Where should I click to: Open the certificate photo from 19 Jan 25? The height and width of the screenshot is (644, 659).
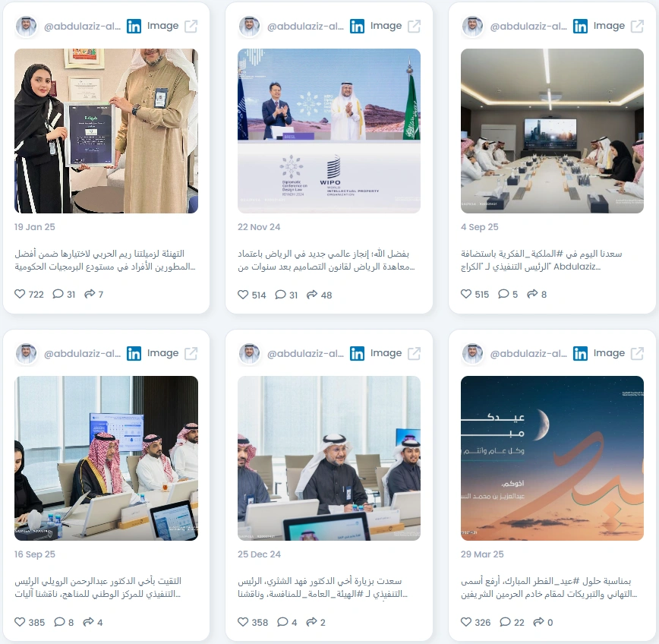pos(106,131)
